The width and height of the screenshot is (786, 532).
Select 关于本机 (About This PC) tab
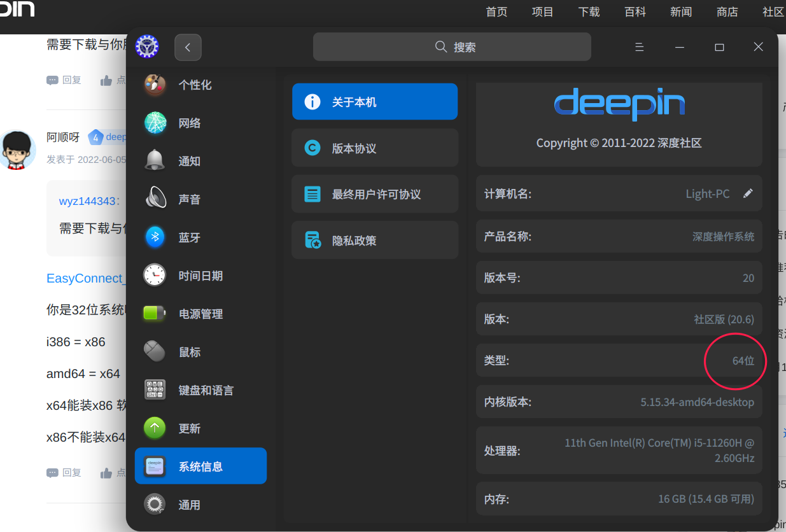coord(374,101)
